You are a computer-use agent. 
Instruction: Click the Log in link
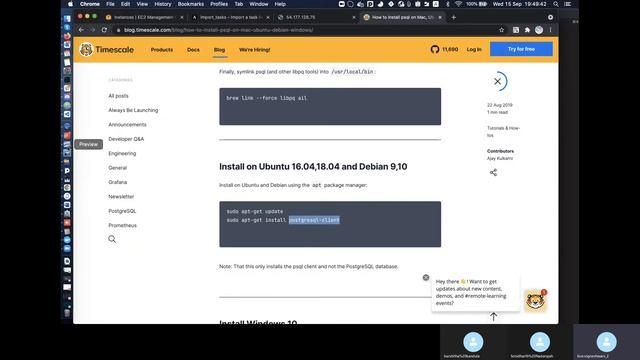pos(474,49)
